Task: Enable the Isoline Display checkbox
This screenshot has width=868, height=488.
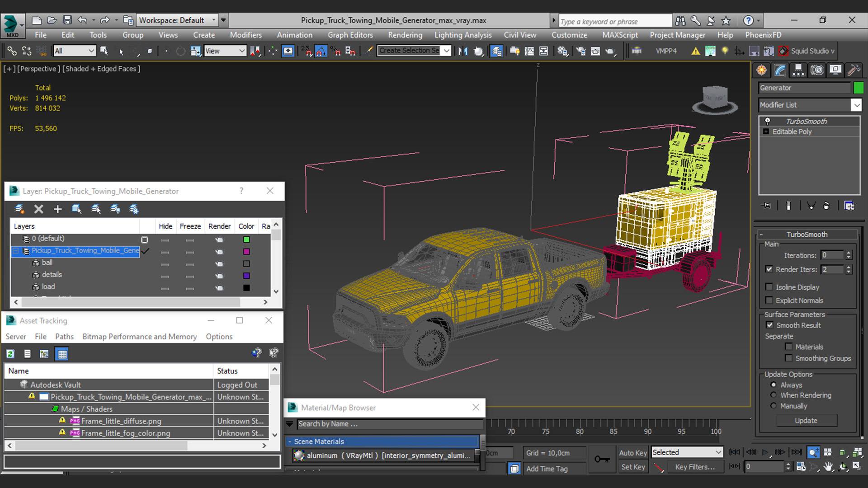Action: [769, 287]
